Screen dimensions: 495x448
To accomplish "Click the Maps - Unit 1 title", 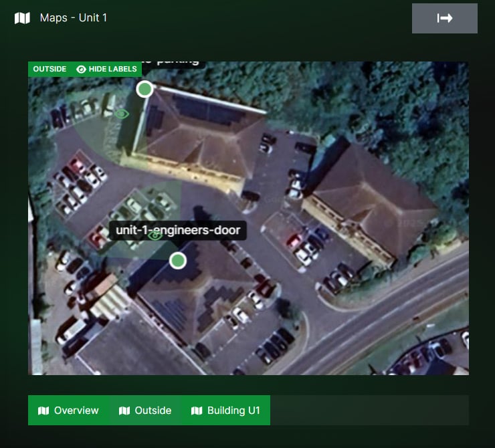I will pyautogui.click(x=73, y=18).
